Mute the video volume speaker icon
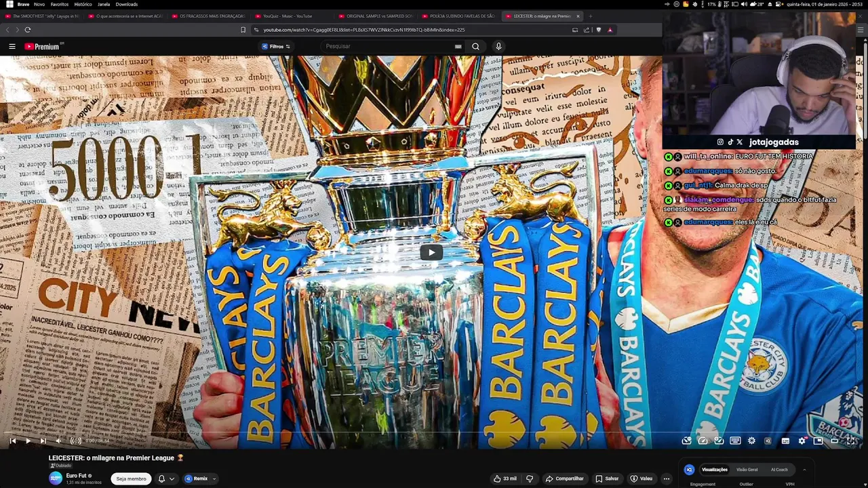The width and height of the screenshot is (868, 488). [58, 441]
